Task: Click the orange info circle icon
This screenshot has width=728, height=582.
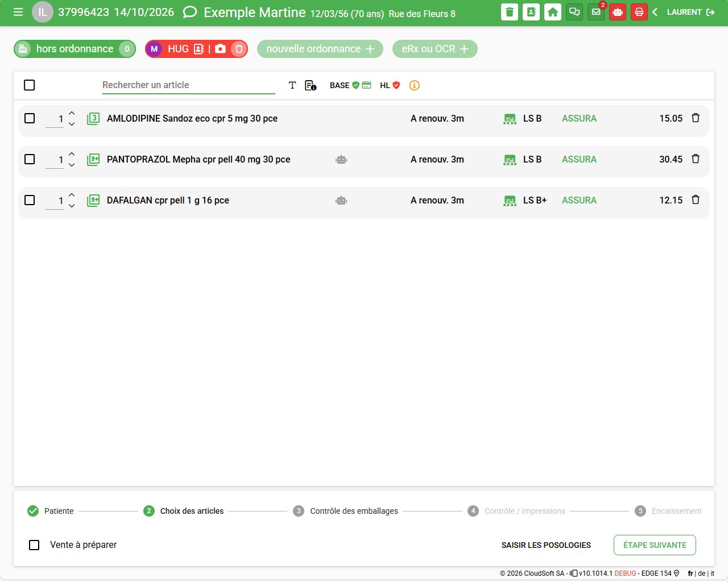Action: (x=415, y=85)
